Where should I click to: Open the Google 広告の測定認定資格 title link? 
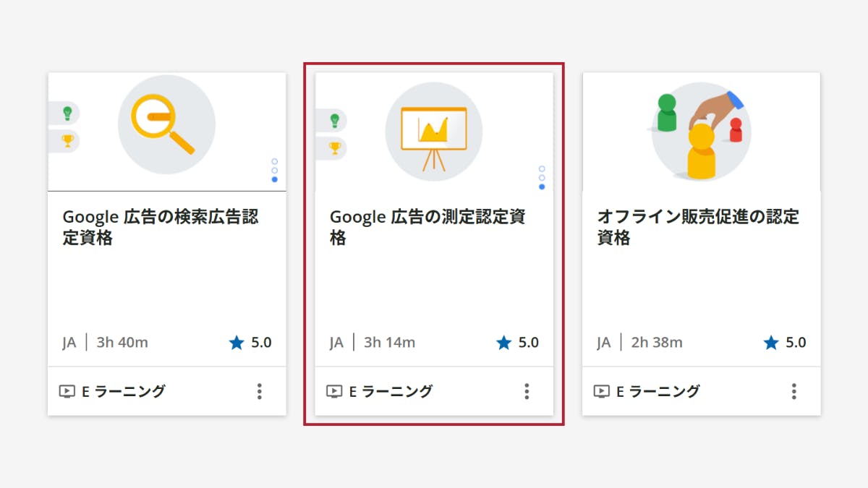click(x=427, y=227)
